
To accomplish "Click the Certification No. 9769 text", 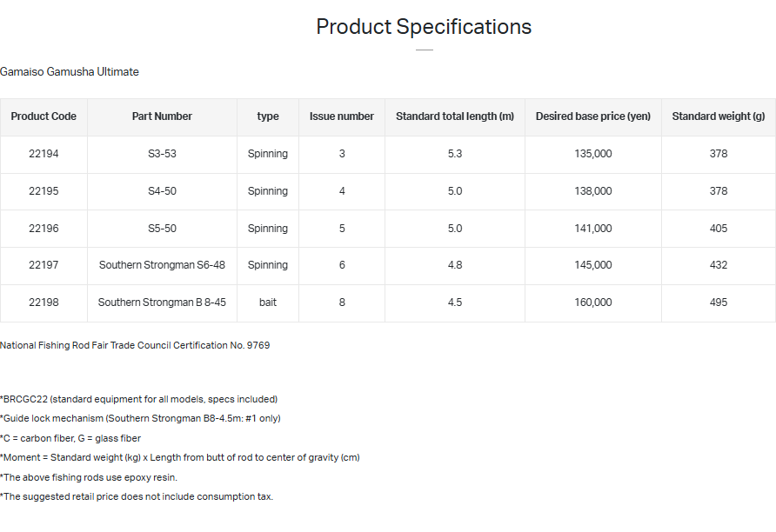I will pos(135,345).
